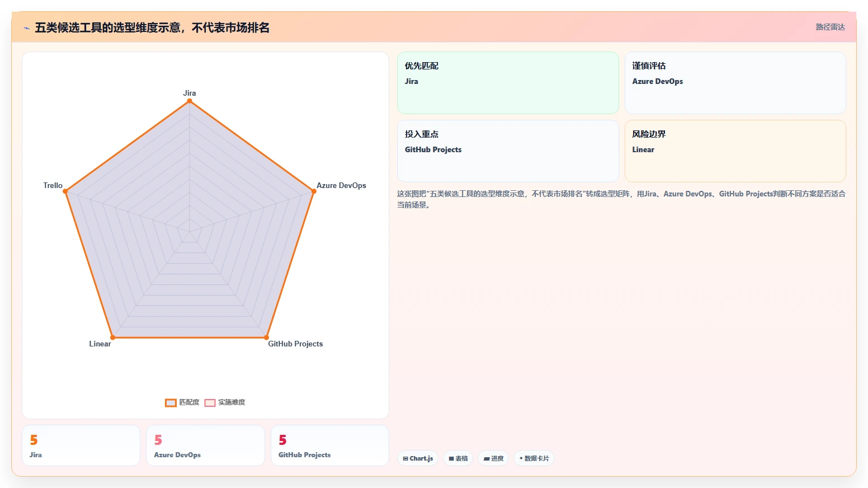The height and width of the screenshot is (488, 868).
Task: Click the Trello axis label on the radar
Action: click(x=53, y=185)
